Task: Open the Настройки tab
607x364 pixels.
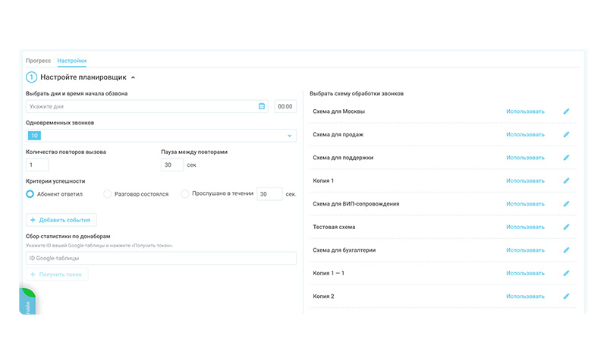Action: click(72, 61)
